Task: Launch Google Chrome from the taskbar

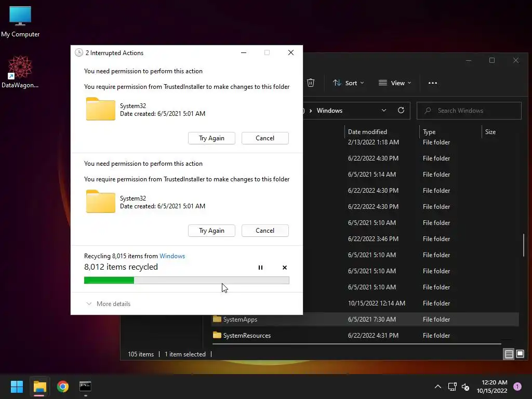Action: 63,387
